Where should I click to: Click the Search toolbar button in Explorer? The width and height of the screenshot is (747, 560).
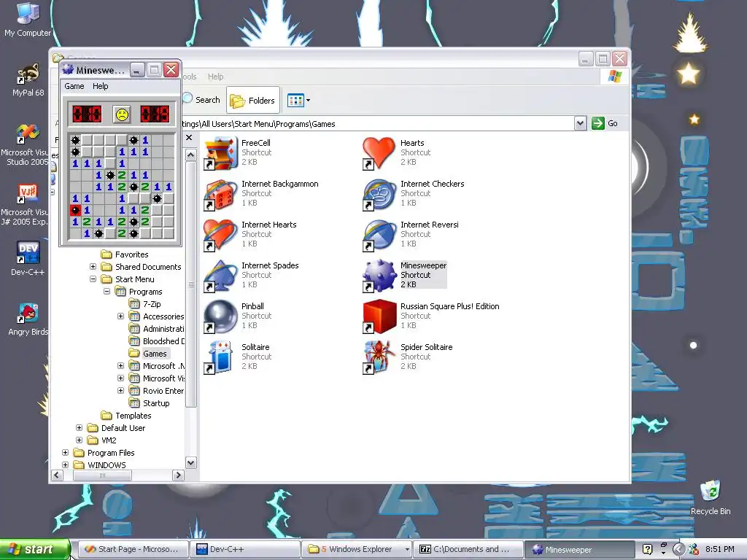[201, 100]
